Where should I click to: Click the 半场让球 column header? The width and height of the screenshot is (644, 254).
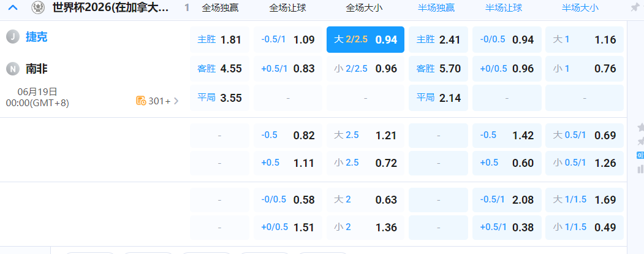[504, 8]
